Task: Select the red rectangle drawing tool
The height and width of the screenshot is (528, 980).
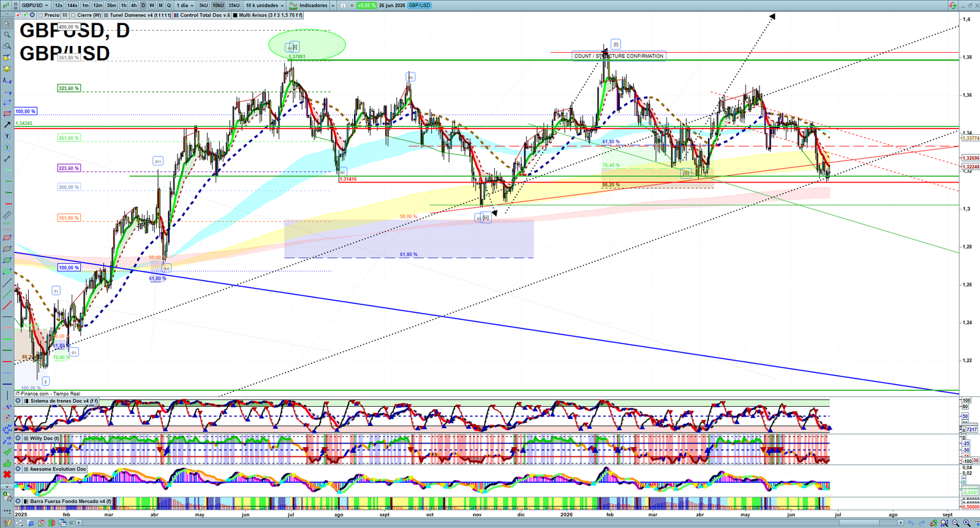Action: pos(7,114)
